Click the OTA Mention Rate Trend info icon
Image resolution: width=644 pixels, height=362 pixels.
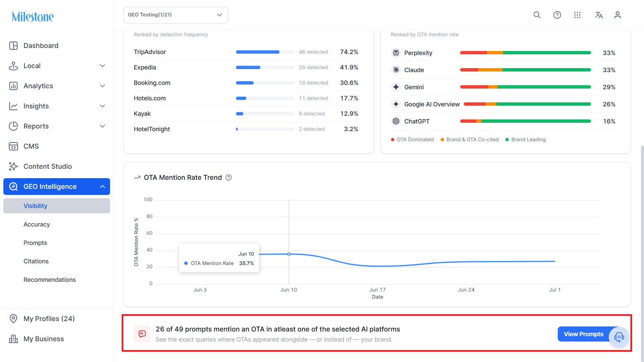(229, 177)
